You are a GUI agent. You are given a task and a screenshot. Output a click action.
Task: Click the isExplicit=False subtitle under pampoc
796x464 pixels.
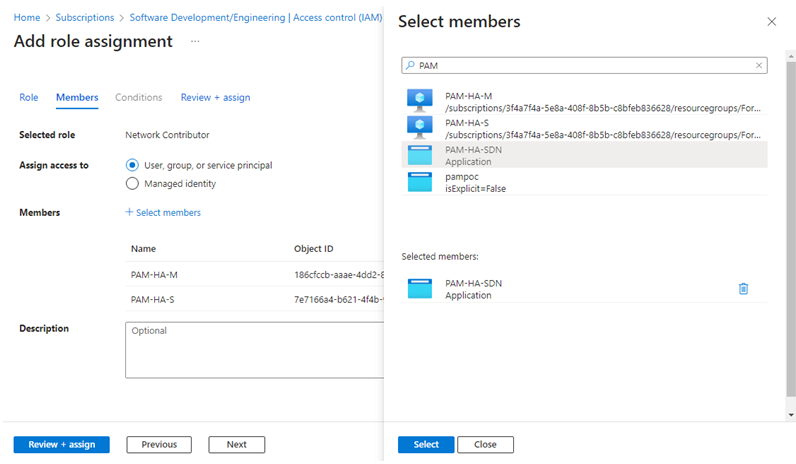click(x=476, y=189)
